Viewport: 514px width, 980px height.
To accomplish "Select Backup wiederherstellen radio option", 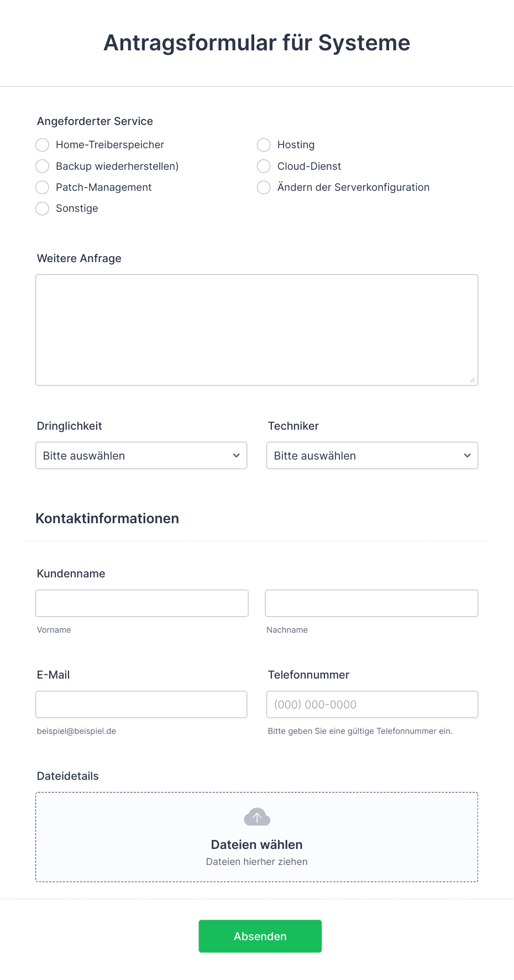I will click(43, 166).
